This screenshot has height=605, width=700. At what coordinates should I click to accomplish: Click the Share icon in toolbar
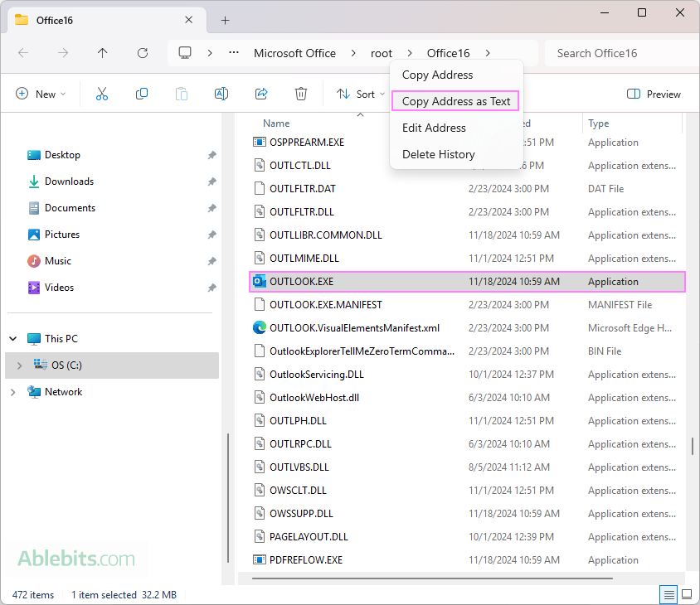pyautogui.click(x=261, y=94)
